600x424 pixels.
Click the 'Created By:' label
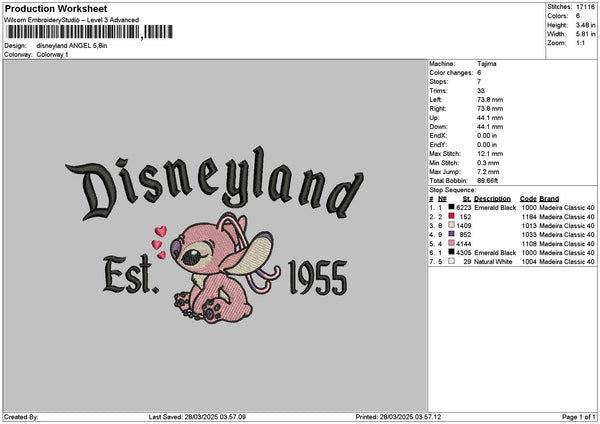coord(21,417)
